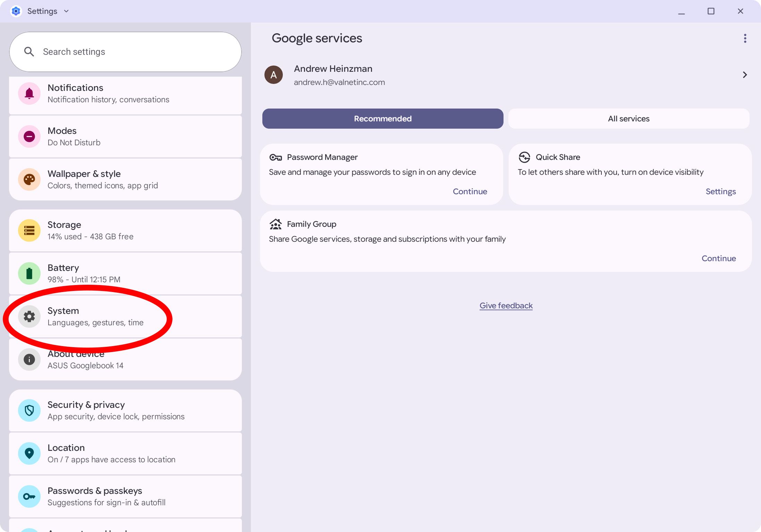Click the Modes do-not-disturb icon
Viewport: 761px width, 532px height.
(29, 137)
